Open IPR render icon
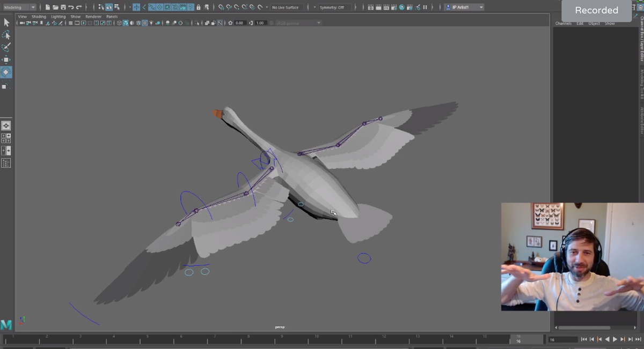This screenshot has width=644, height=349. click(x=386, y=8)
